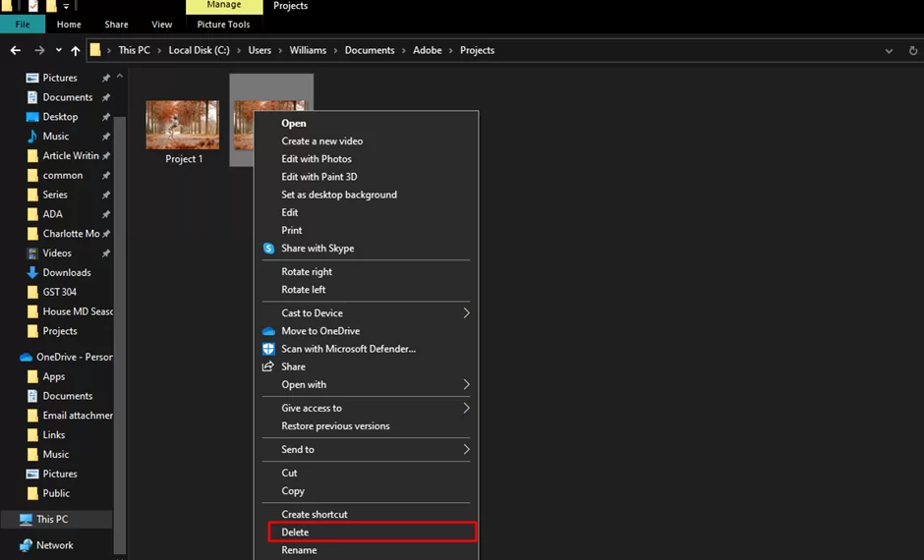Click the Refresh icon in address bar
Image resolution: width=924 pixels, height=560 pixels.
pyautogui.click(x=913, y=51)
